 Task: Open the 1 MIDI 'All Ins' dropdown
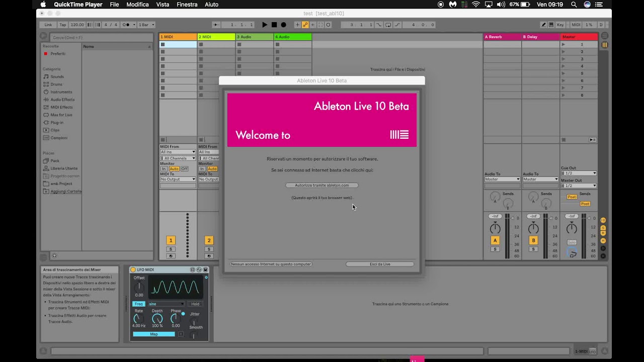[x=178, y=152]
